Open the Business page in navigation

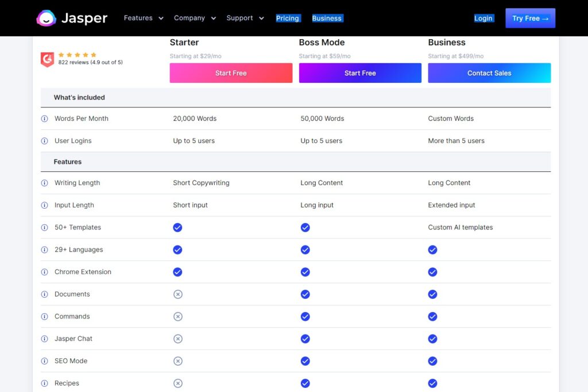click(327, 18)
